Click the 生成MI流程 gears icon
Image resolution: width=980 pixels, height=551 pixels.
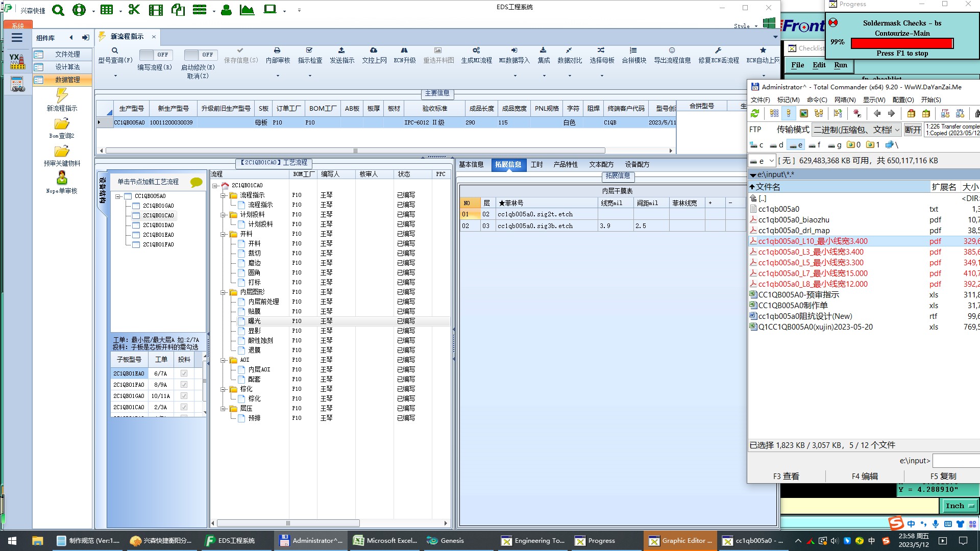point(476,51)
